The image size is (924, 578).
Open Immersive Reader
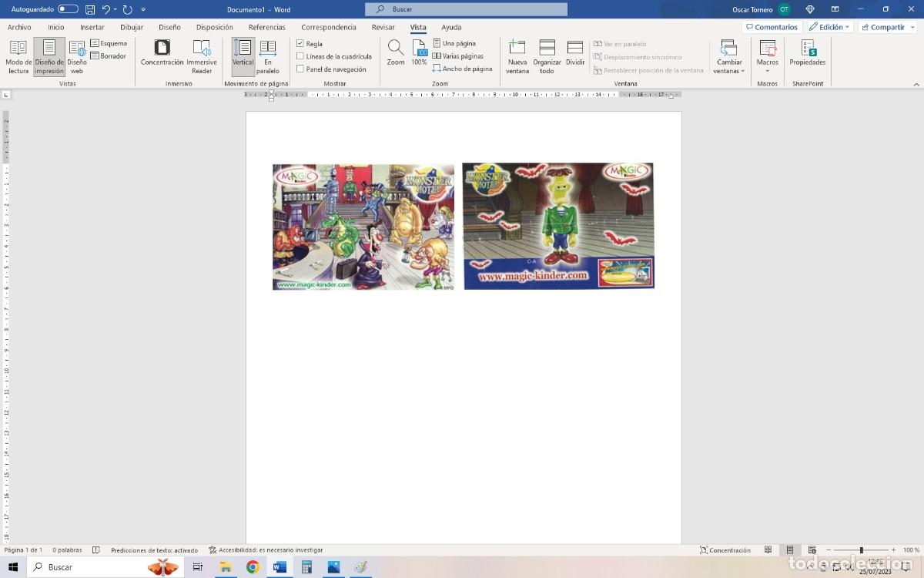click(x=202, y=57)
